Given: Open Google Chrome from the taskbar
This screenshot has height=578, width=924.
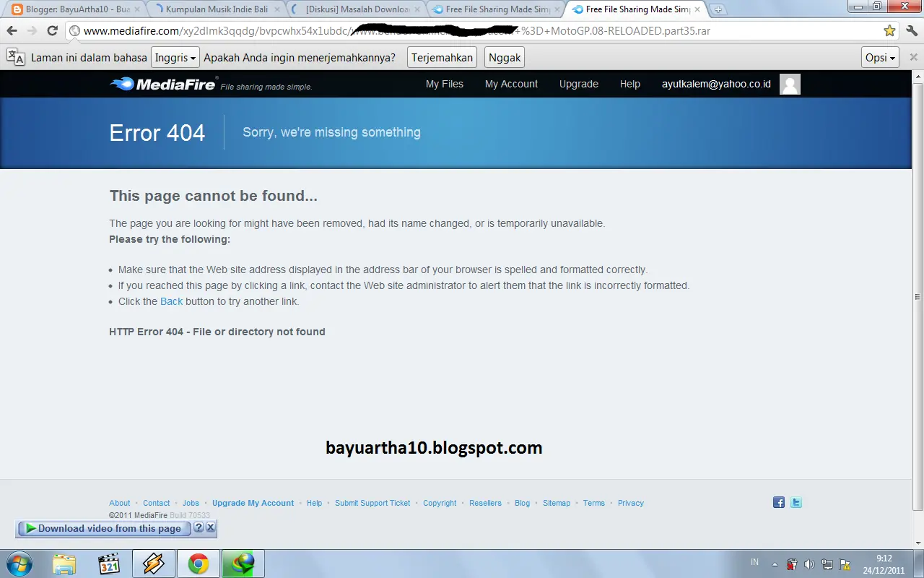Looking at the screenshot, I should pos(199,564).
